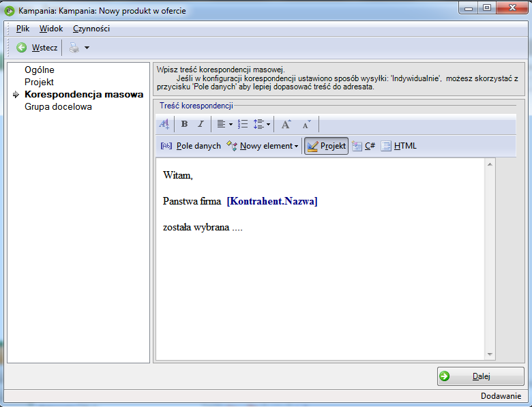Click the green Wstecz back arrow icon
532x407 pixels.
(x=21, y=48)
